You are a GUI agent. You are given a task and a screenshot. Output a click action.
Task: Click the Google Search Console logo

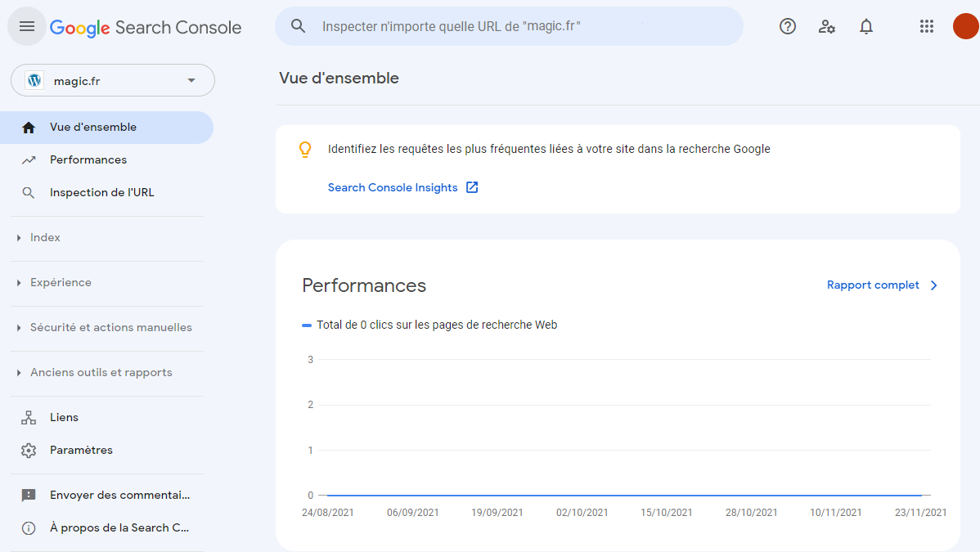146,28
